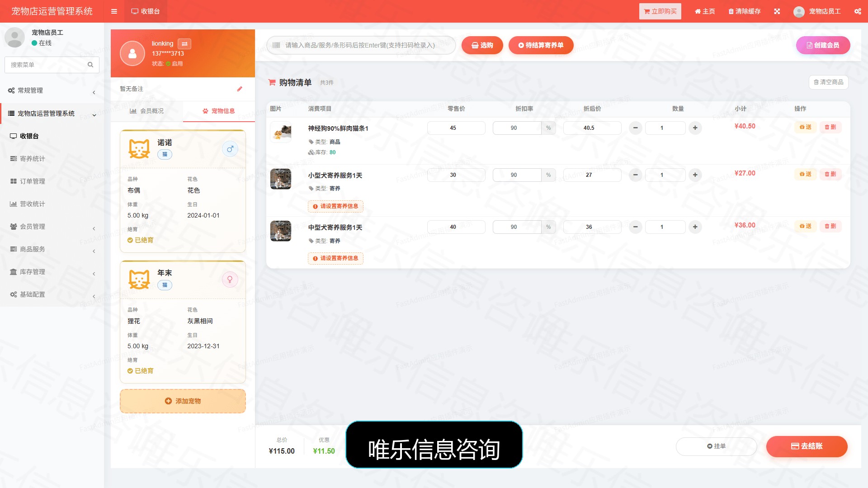Screen dimensions: 868x488
Task: Collapse the 宠物店运营管理系统 menu
Action: (x=52, y=114)
